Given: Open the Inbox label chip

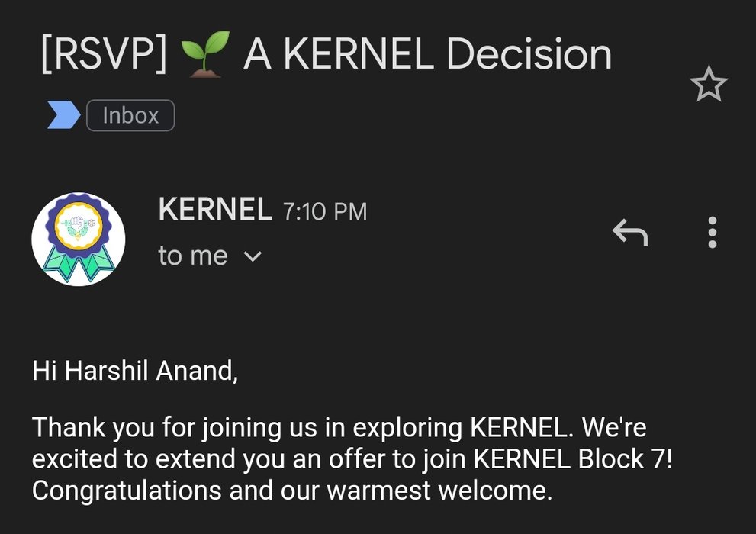Looking at the screenshot, I should [x=130, y=115].
